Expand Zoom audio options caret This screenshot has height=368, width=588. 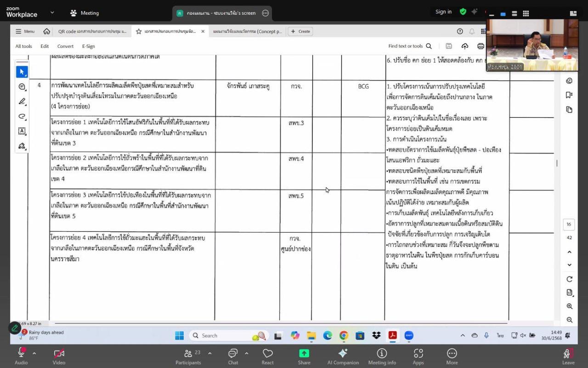coord(34,353)
